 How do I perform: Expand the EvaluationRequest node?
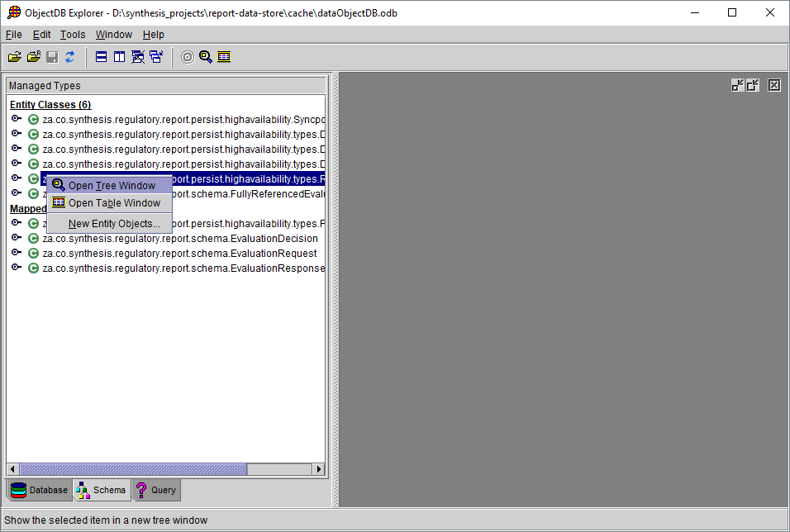tap(17, 253)
